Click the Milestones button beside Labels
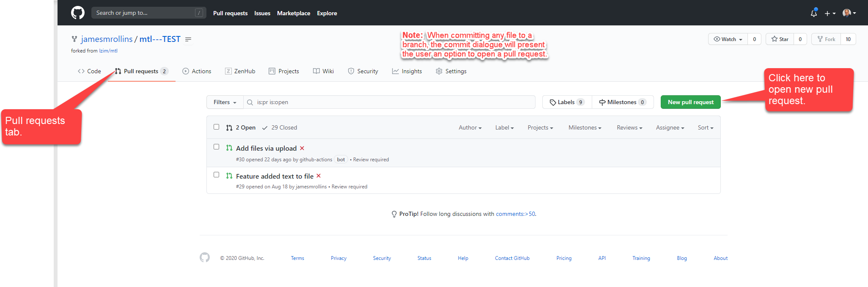 pyautogui.click(x=623, y=102)
